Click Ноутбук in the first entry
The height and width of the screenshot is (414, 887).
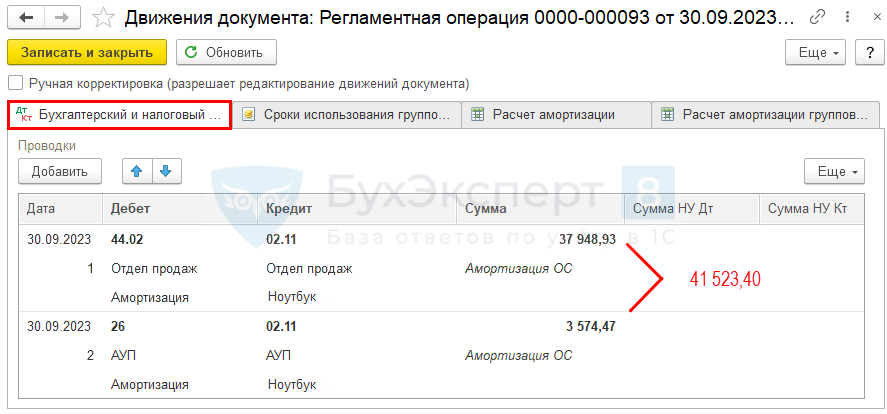click(292, 297)
